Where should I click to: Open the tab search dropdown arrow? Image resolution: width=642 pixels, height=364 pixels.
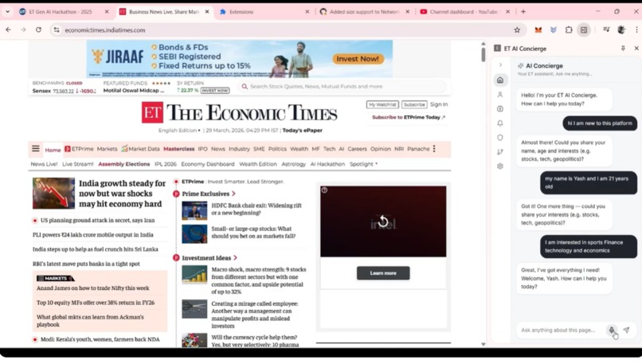(7, 12)
